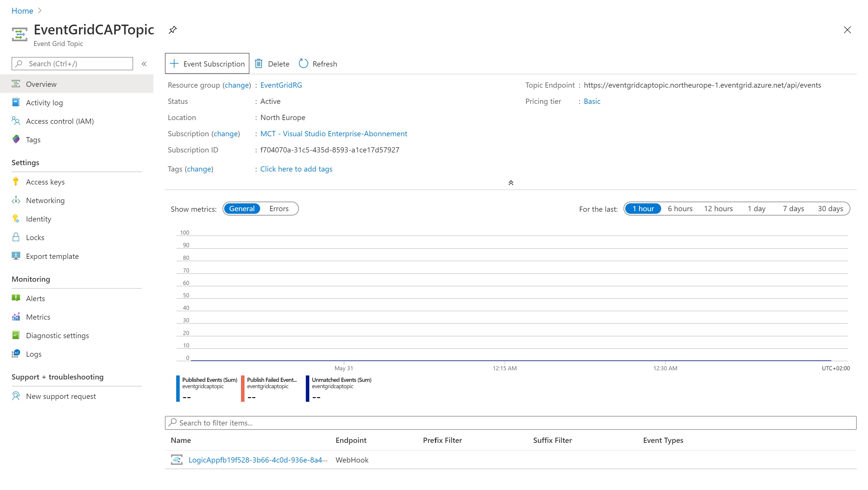Open the Locks padlock icon
This screenshot has height=490, width=868.
[16, 237]
